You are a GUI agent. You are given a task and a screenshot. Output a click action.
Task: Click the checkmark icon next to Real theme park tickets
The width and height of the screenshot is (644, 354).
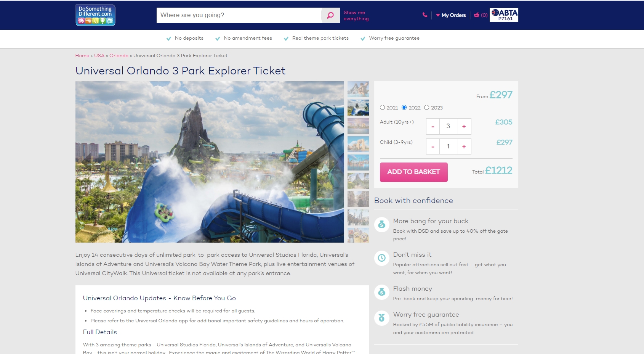pyautogui.click(x=286, y=39)
